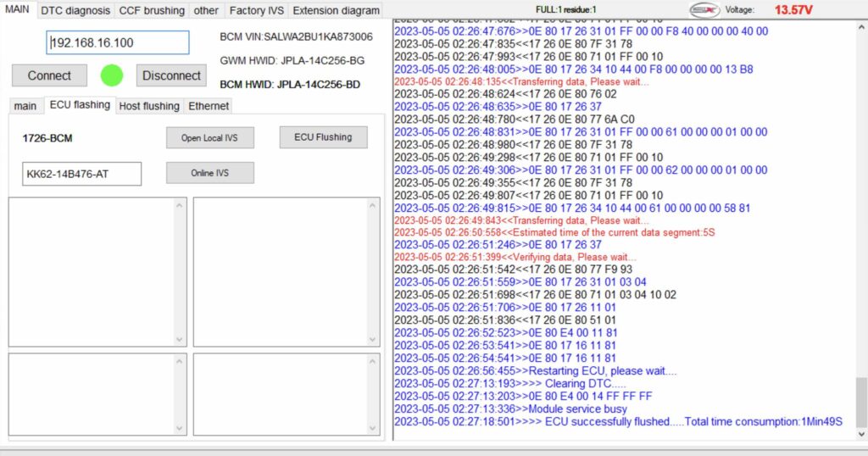Image resolution: width=868 pixels, height=456 pixels.
Task: Switch to Host flushing sub-tab
Action: [149, 106]
